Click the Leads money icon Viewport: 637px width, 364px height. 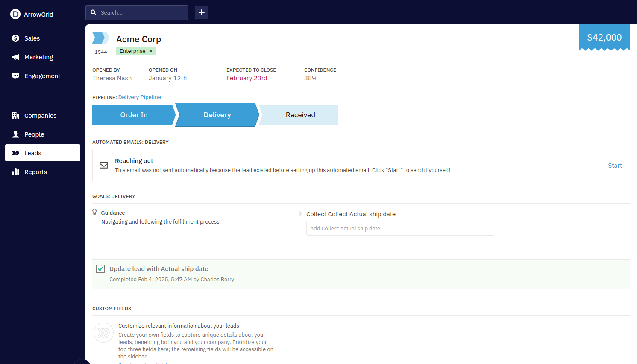coord(16,153)
